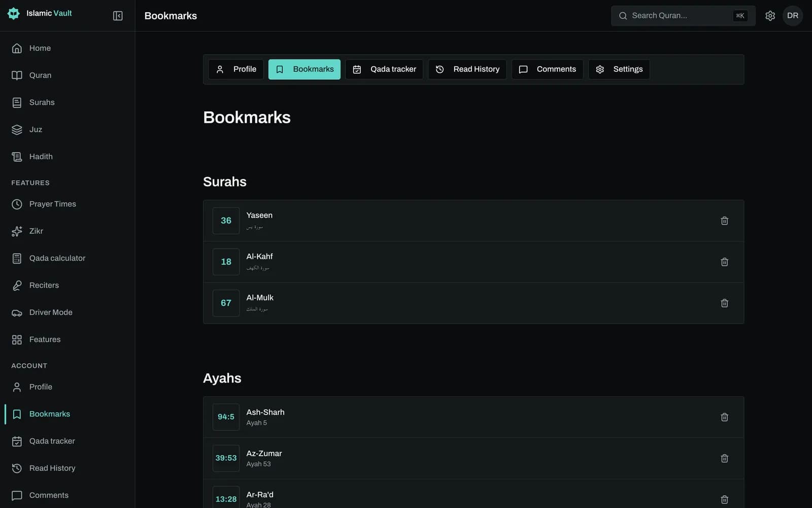Open bookmarked ayah Ash-Sharh 94:5
The image size is (812, 508).
[x=473, y=417]
